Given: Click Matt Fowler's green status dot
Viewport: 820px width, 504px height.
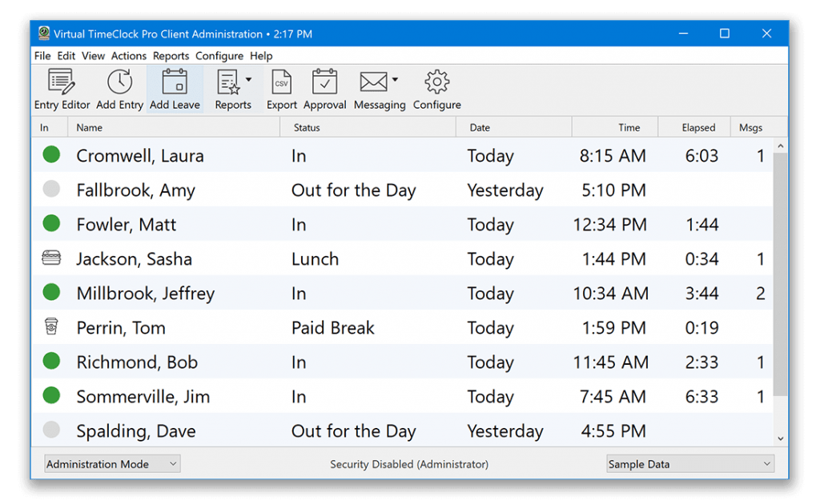Looking at the screenshot, I should [x=51, y=223].
